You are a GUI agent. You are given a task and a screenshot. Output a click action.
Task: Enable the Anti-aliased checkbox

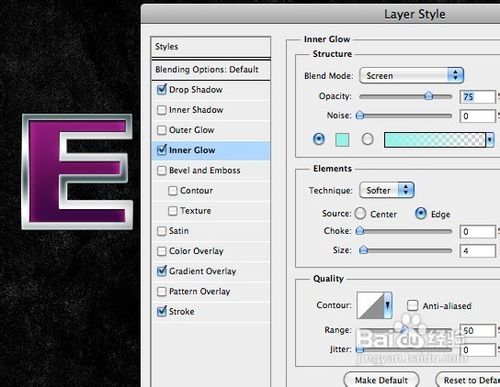coord(413,305)
